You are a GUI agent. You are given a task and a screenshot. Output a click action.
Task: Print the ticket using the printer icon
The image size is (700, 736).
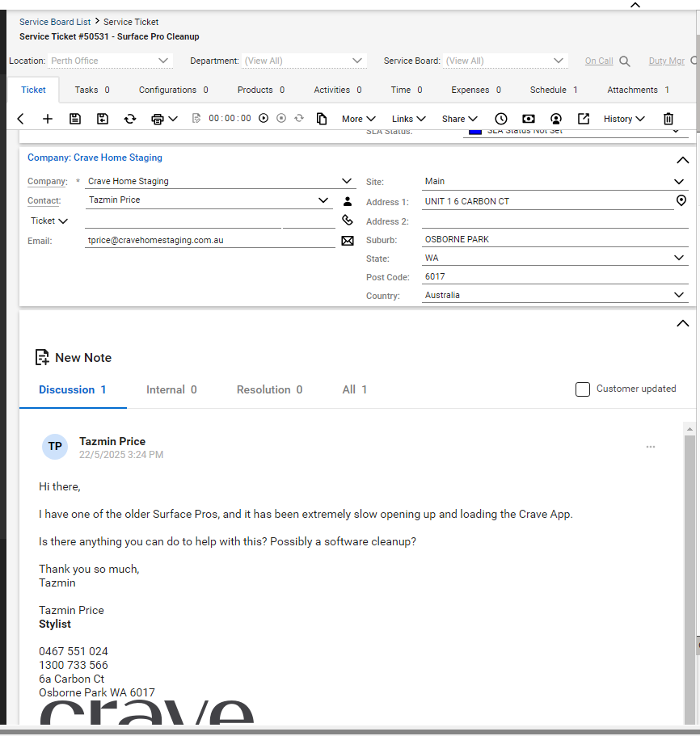coord(158,120)
